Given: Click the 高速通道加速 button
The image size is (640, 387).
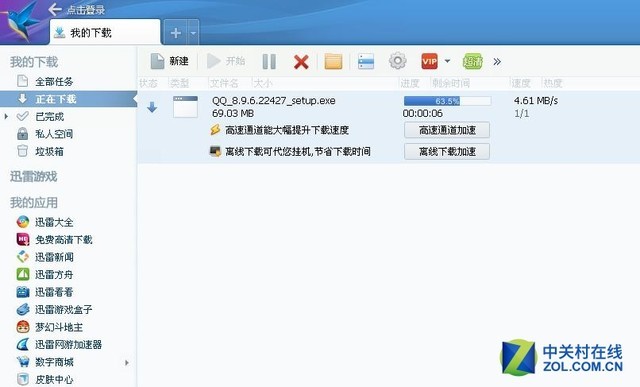Looking at the screenshot, I should [447, 130].
